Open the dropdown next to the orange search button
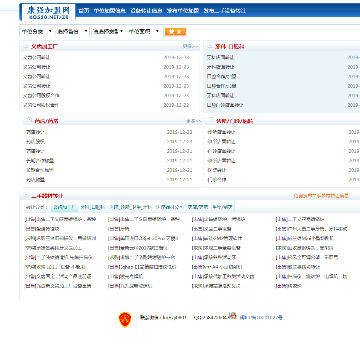Screen dimensions: 360x360 click(x=144, y=32)
